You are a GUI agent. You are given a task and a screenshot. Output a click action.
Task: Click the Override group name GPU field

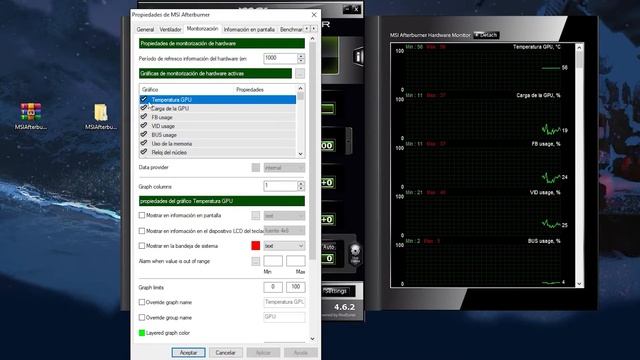click(284, 317)
